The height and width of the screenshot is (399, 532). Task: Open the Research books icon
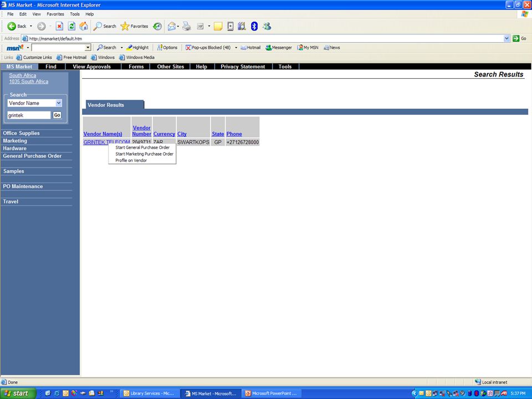pyautogui.click(x=242, y=26)
